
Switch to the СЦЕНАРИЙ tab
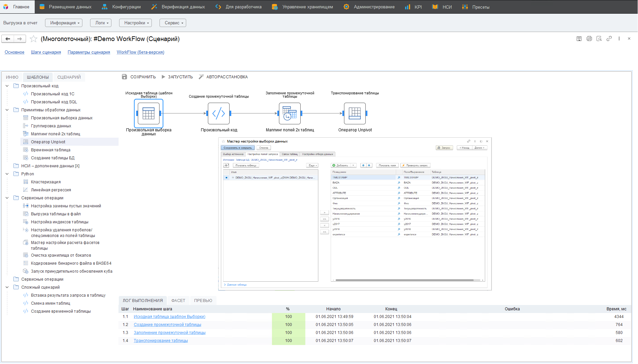[69, 77]
